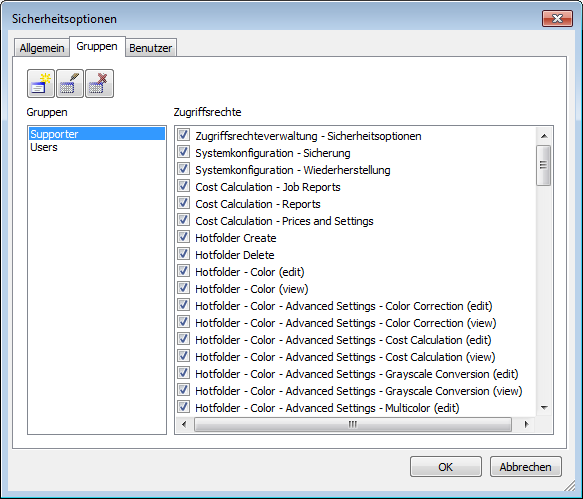
Task: Click the vertical scrollbar thumb in Zugriffsrechte
Action: [544, 165]
